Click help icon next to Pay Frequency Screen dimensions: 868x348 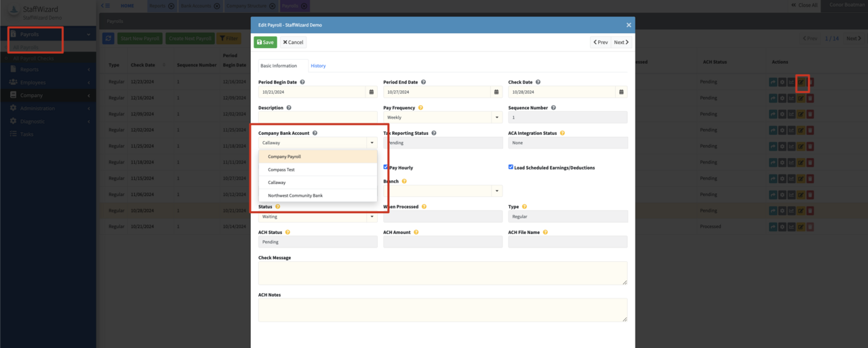tap(420, 108)
